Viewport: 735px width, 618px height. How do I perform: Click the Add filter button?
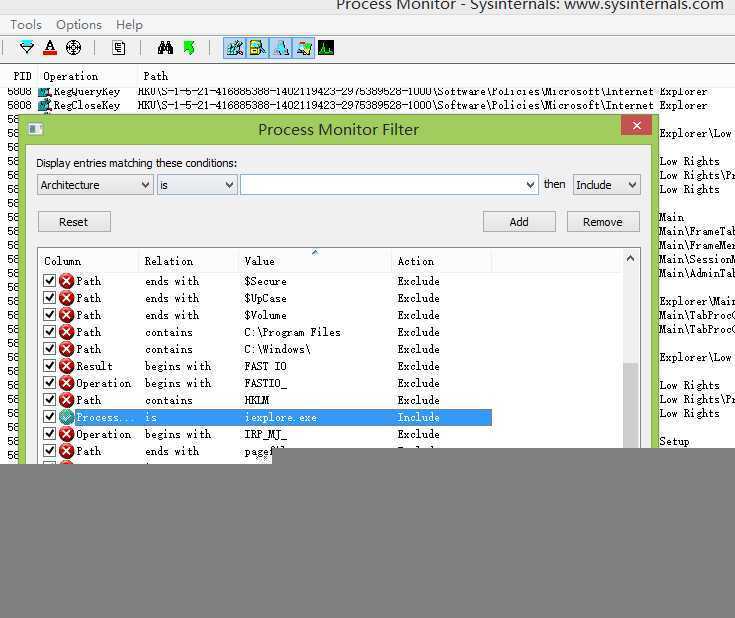click(519, 222)
